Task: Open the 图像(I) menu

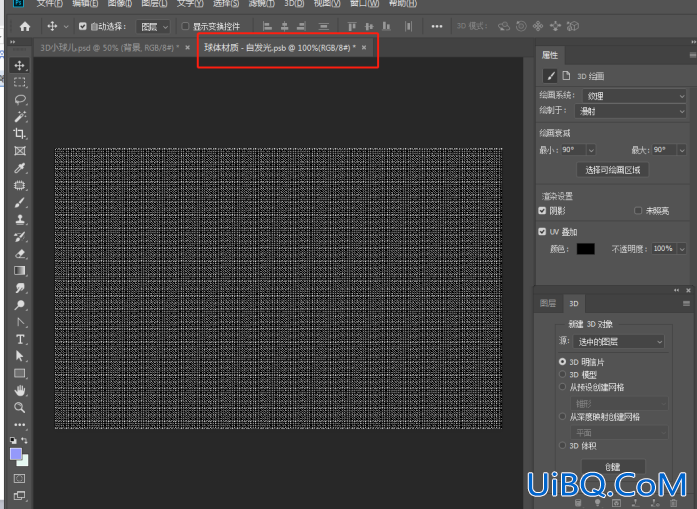Action: click(120, 4)
